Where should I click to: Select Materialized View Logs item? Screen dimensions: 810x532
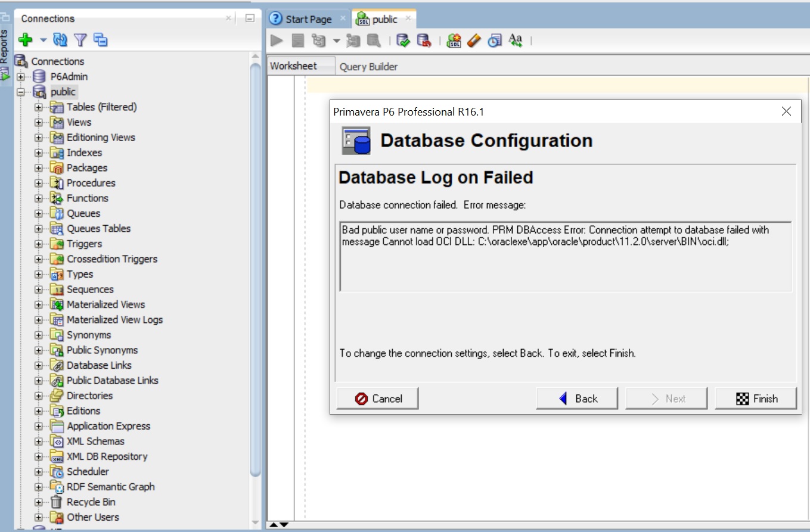tap(114, 319)
